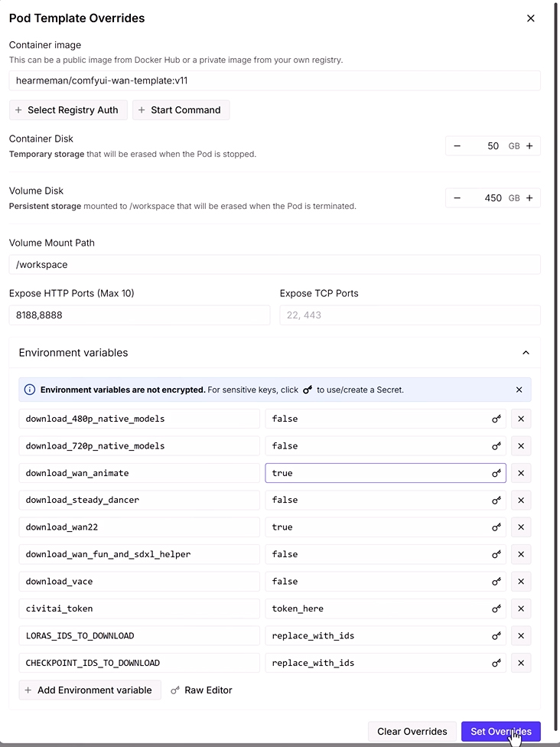This screenshot has height=747, width=560.
Task: Use secret for download_720p_native_models
Action: pyautogui.click(x=497, y=446)
